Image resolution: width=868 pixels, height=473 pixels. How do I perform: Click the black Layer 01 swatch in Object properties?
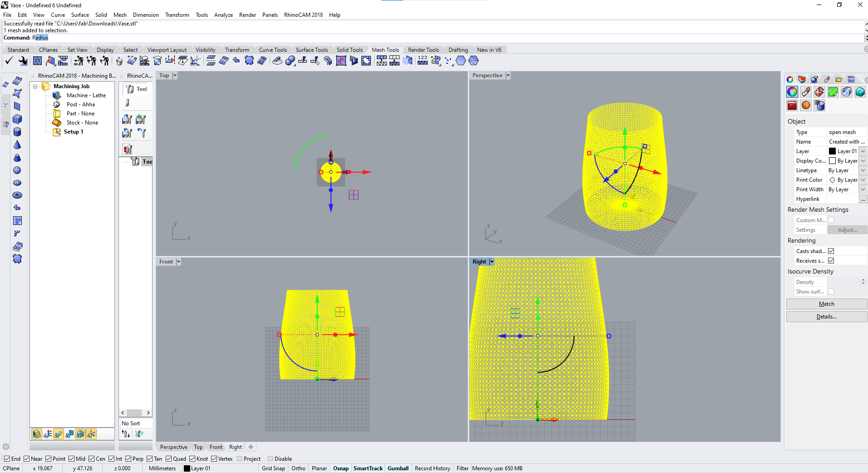click(832, 151)
